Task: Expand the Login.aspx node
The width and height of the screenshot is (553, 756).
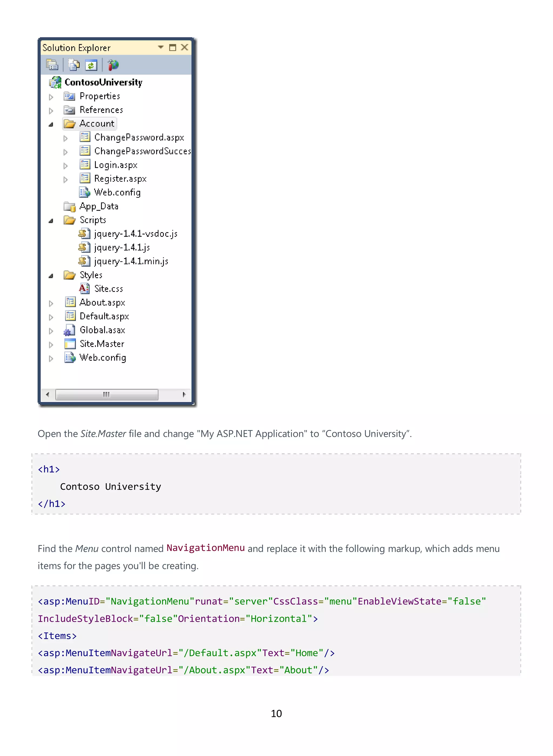Action: coord(66,166)
